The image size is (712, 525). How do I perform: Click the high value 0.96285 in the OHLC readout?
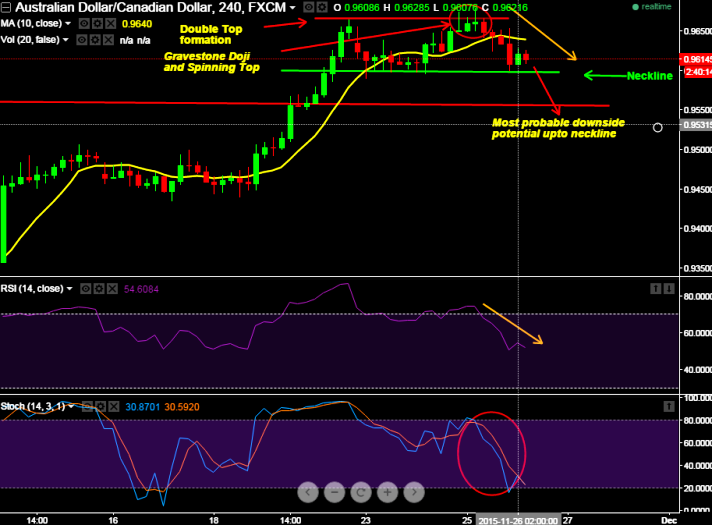411,8
